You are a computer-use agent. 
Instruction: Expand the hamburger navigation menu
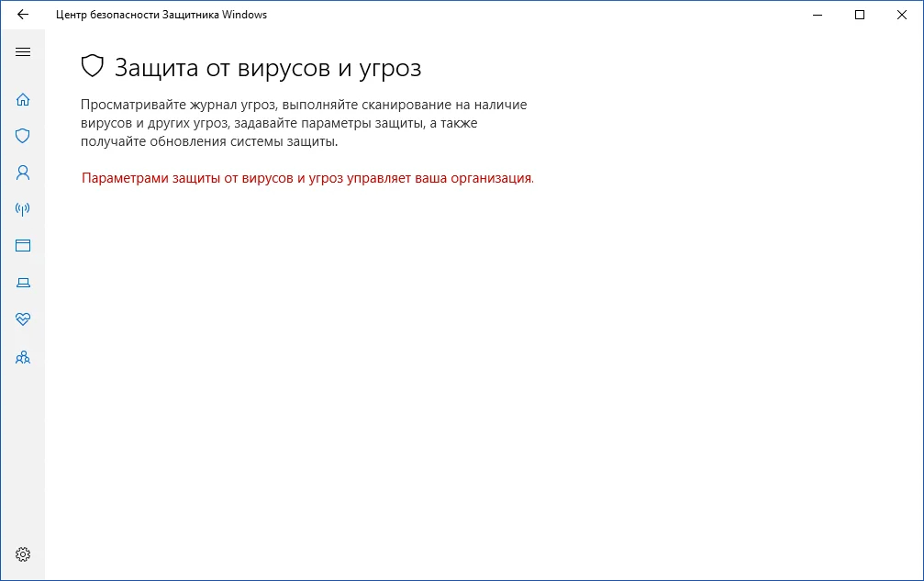coord(23,52)
